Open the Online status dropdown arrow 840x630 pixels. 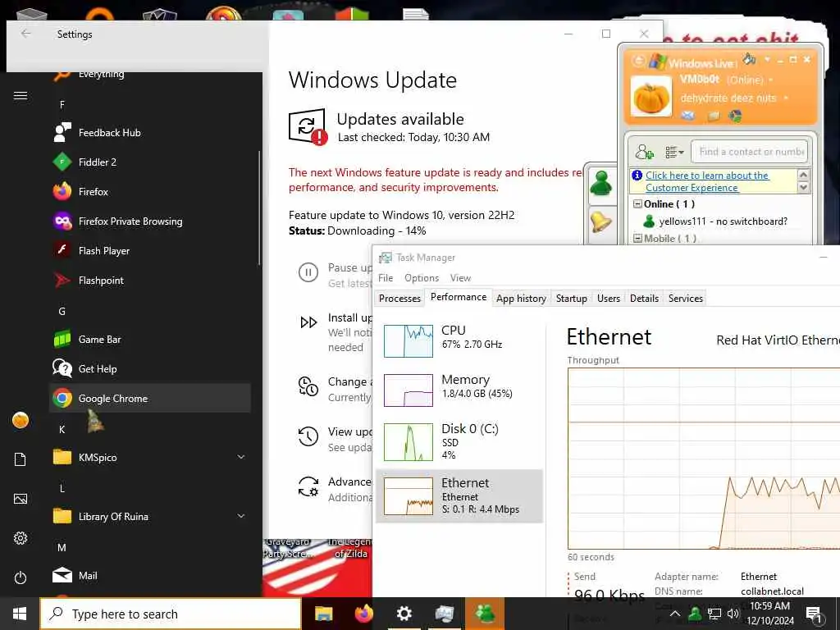tap(771, 80)
